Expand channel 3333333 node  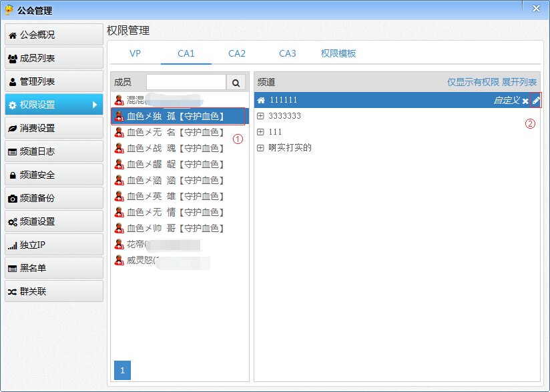click(260, 116)
